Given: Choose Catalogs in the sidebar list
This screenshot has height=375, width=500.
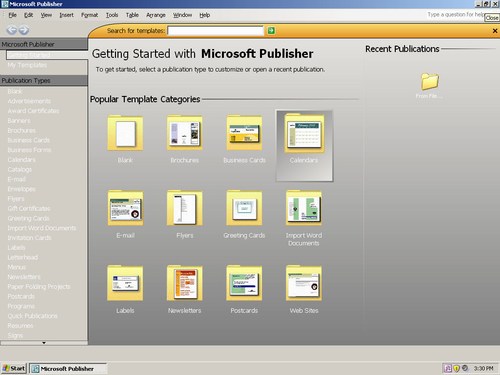Looking at the screenshot, I should point(20,169).
